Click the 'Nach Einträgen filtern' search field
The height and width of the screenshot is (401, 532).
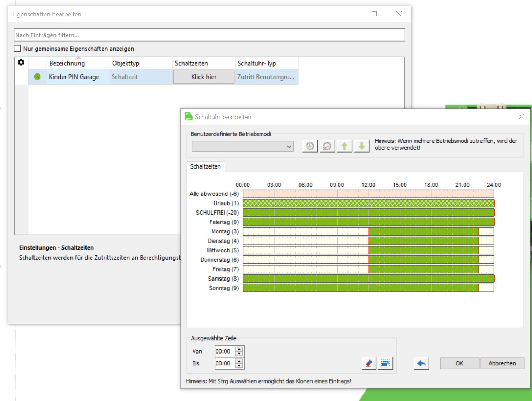pyautogui.click(x=209, y=35)
